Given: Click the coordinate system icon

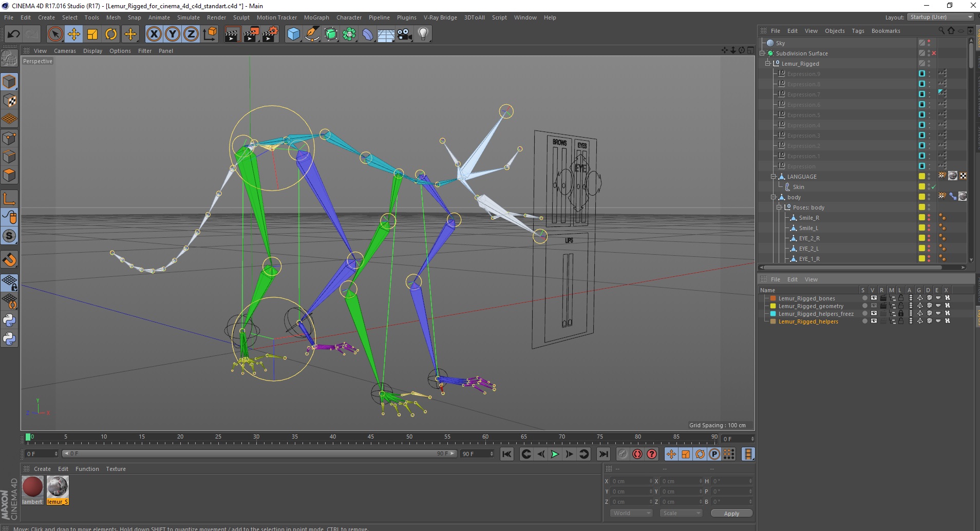Looking at the screenshot, I should [210, 34].
